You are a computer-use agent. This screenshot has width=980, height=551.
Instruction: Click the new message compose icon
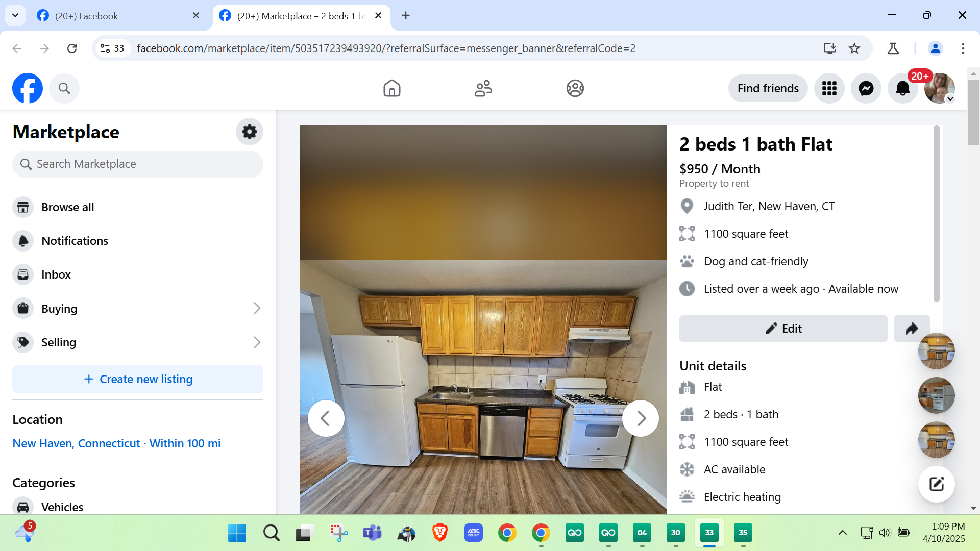(936, 484)
